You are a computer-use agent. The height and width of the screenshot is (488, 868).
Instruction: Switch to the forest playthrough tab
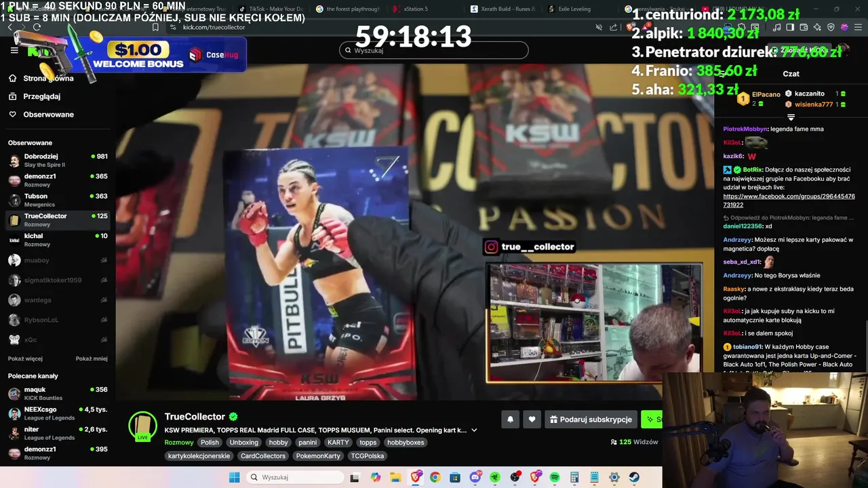pyautogui.click(x=349, y=9)
